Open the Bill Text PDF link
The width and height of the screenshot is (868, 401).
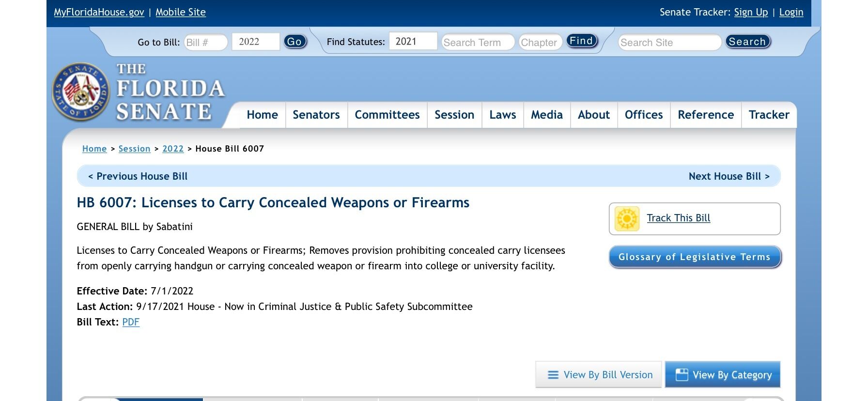click(x=131, y=322)
